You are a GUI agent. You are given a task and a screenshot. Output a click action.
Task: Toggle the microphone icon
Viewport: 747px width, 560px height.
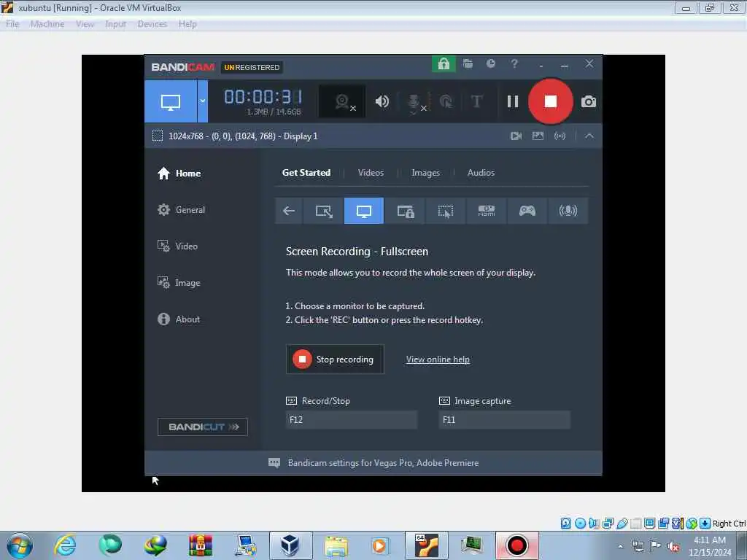pyautogui.click(x=414, y=102)
